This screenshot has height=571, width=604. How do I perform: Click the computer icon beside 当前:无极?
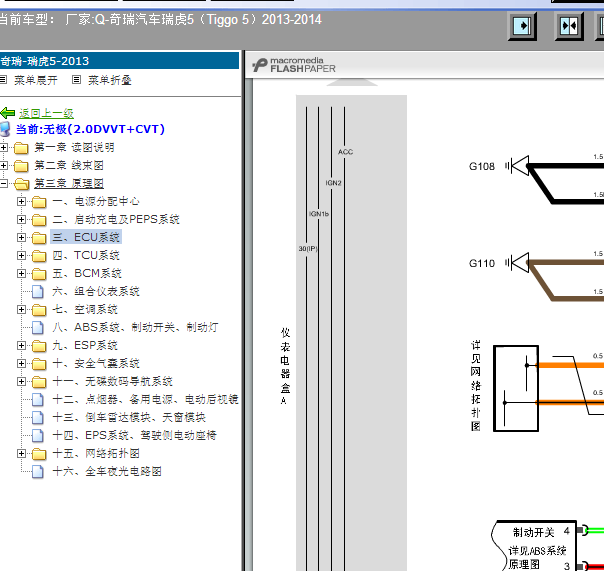pyautogui.click(x=5, y=129)
